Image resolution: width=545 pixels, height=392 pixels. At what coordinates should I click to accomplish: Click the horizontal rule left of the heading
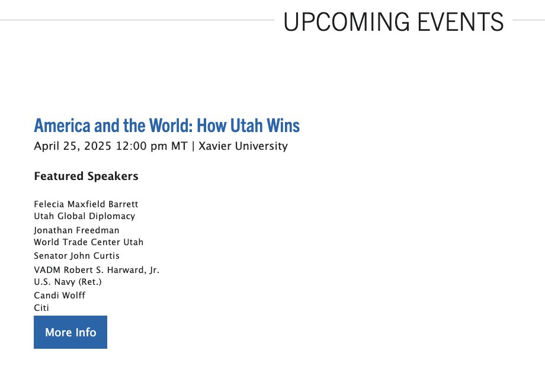[136, 20]
